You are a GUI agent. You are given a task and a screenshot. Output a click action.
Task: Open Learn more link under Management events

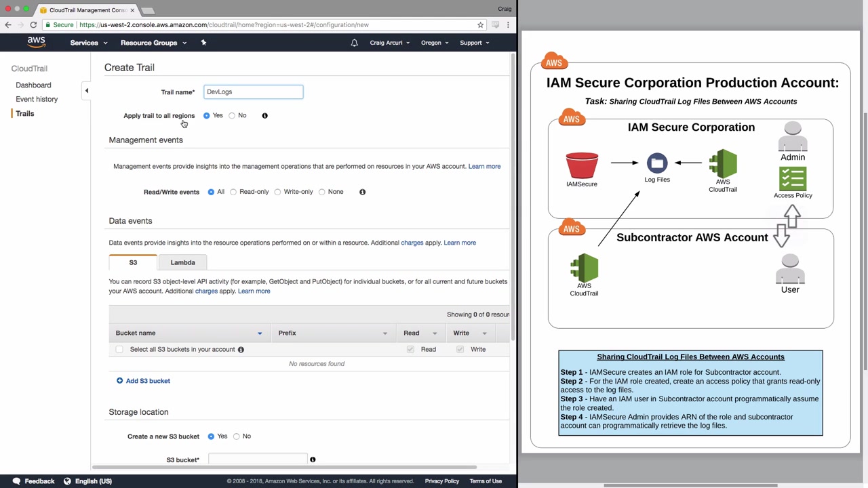coord(484,166)
